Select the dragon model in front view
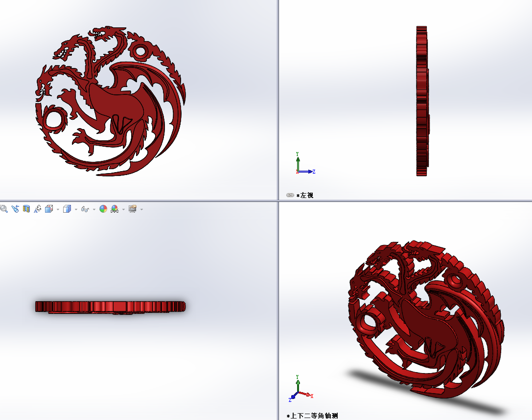The height and width of the screenshot is (420, 532). (110, 101)
